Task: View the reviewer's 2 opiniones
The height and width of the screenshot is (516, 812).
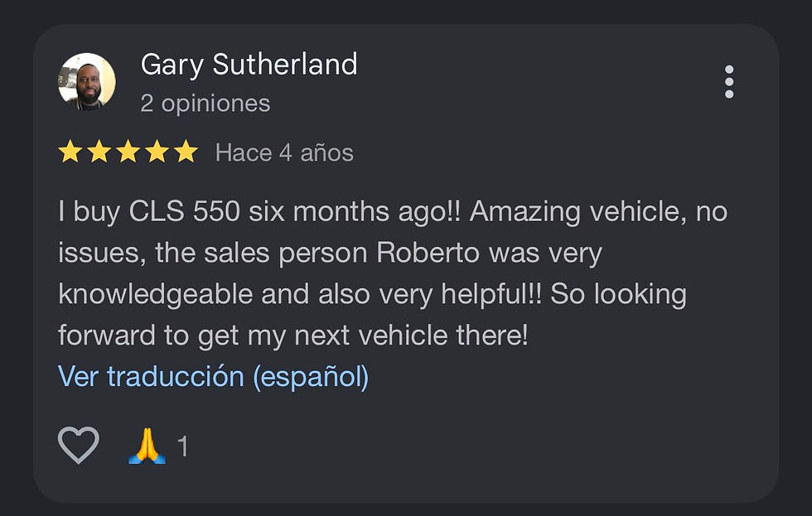Action: coord(205,104)
